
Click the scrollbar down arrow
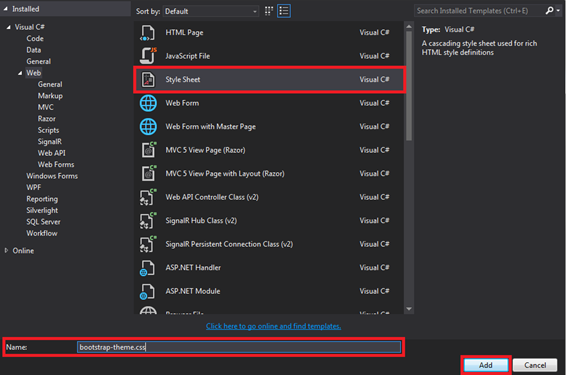pyautogui.click(x=409, y=309)
